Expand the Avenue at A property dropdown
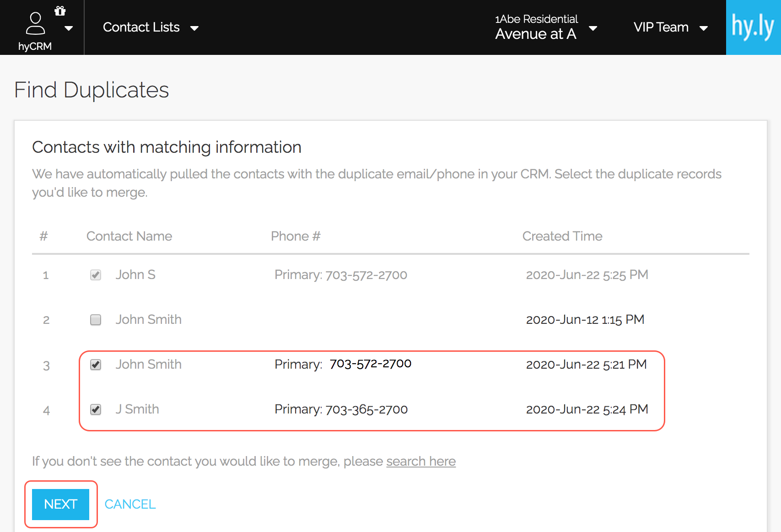Viewport: 781px width, 532px height. point(593,28)
